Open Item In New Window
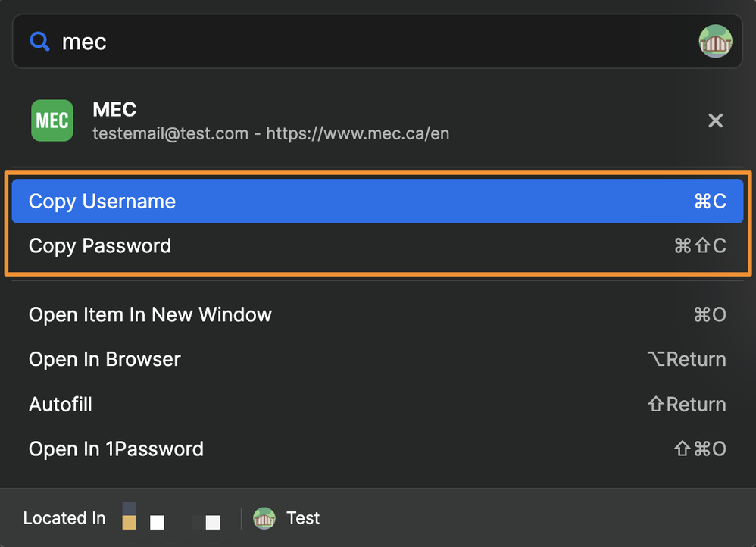Screen dimensions: 756x547 [150, 315]
